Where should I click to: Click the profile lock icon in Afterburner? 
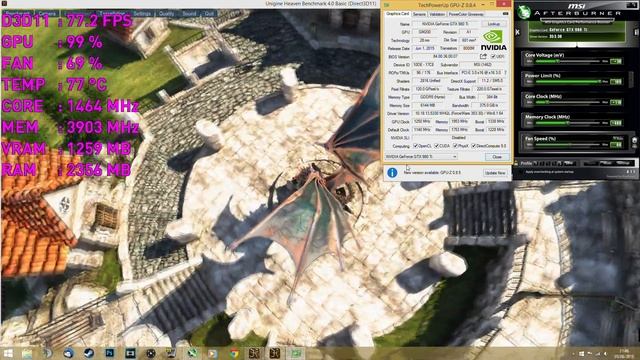516,163
